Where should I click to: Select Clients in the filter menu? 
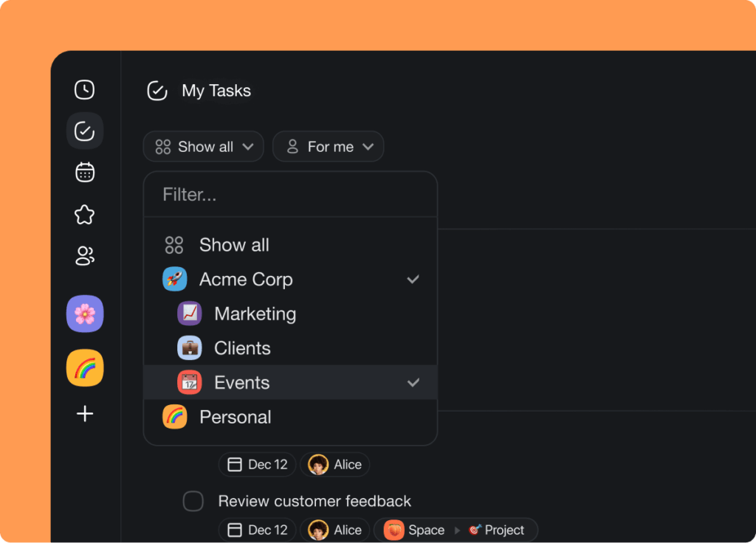tap(242, 347)
